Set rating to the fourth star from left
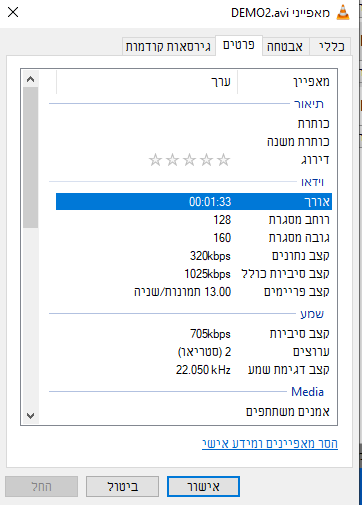The image size is (362, 505). [x=206, y=160]
